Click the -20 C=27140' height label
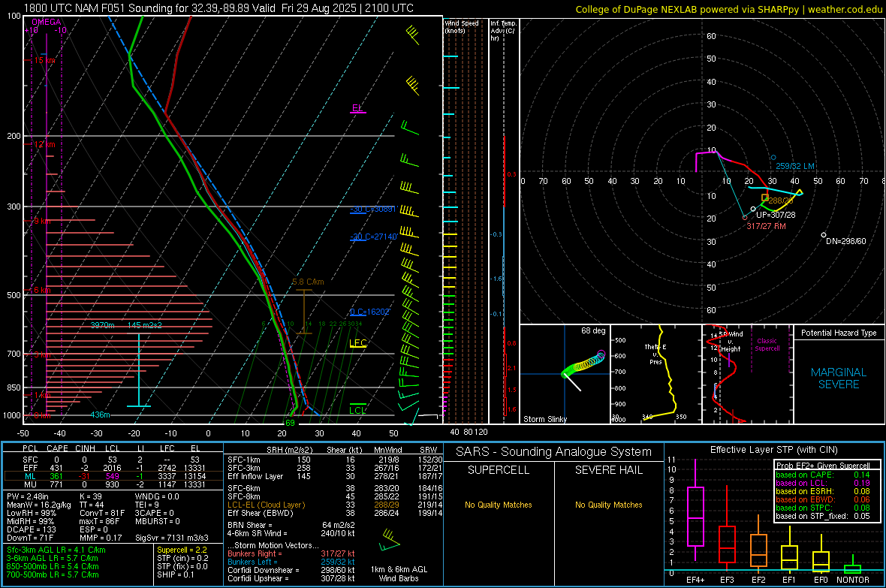The width and height of the screenshot is (886, 588). (373, 237)
